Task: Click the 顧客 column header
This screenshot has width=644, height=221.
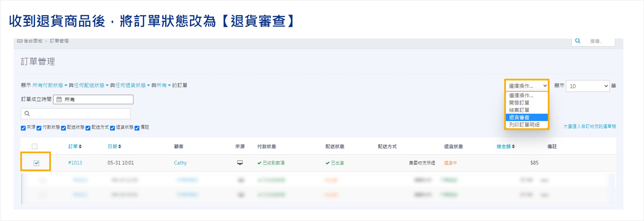Action: click(179, 146)
